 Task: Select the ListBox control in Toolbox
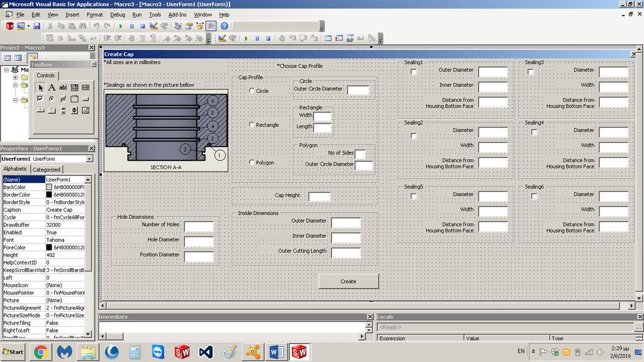pyautogui.click(x=86, y=87)
